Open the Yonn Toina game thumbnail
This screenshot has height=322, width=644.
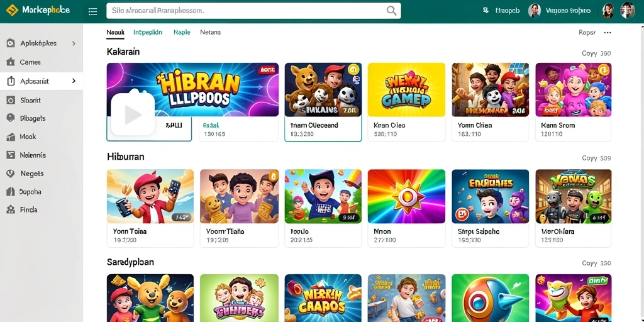(150, 196)
